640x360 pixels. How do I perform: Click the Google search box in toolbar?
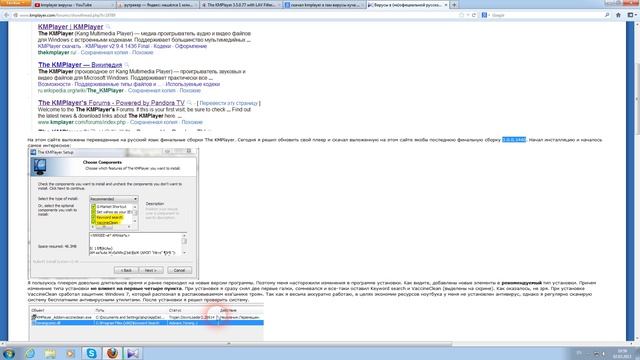tap(545, 15)
